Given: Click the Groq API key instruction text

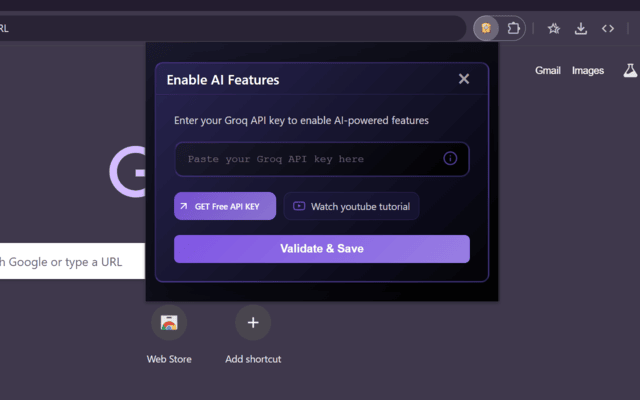Looking at the screenshot, I should point(301,120).
